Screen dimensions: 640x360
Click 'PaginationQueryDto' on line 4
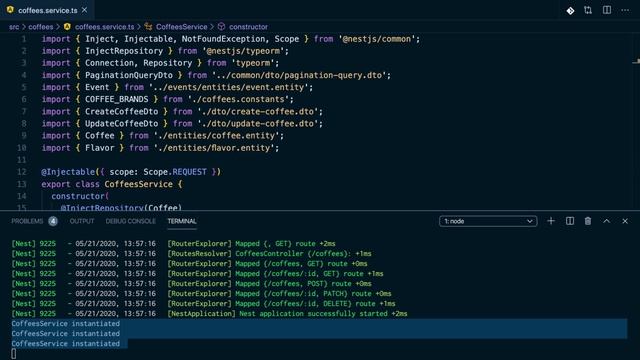tap(129, 75)
